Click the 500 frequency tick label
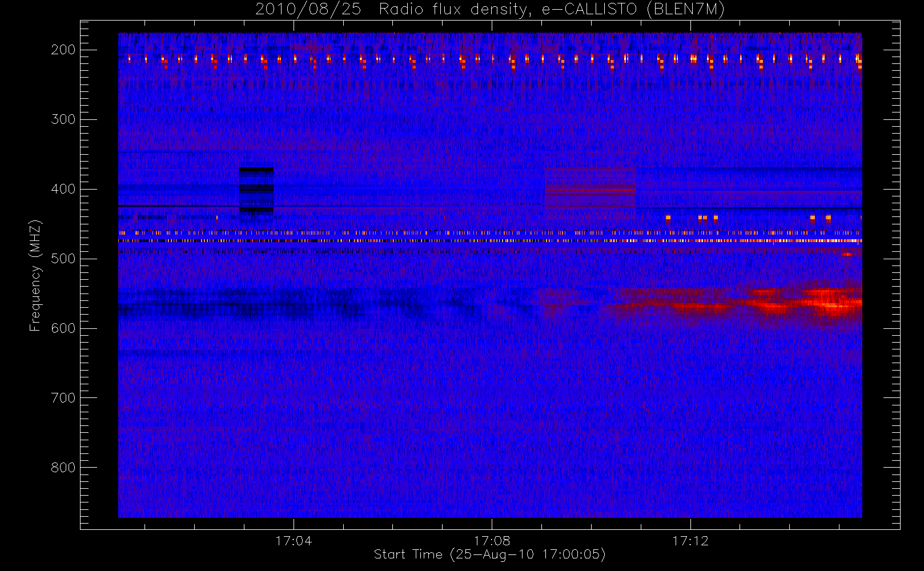 click(63, 259)
